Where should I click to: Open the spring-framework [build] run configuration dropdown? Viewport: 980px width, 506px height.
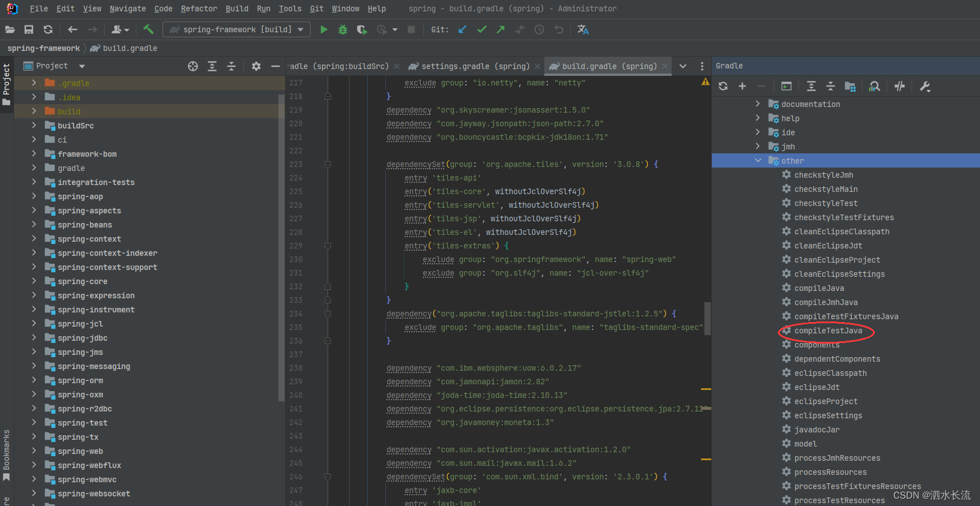(237, 29)
